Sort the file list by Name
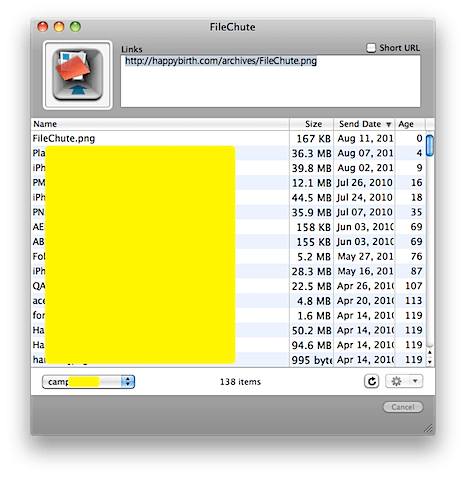 [160, 124]
